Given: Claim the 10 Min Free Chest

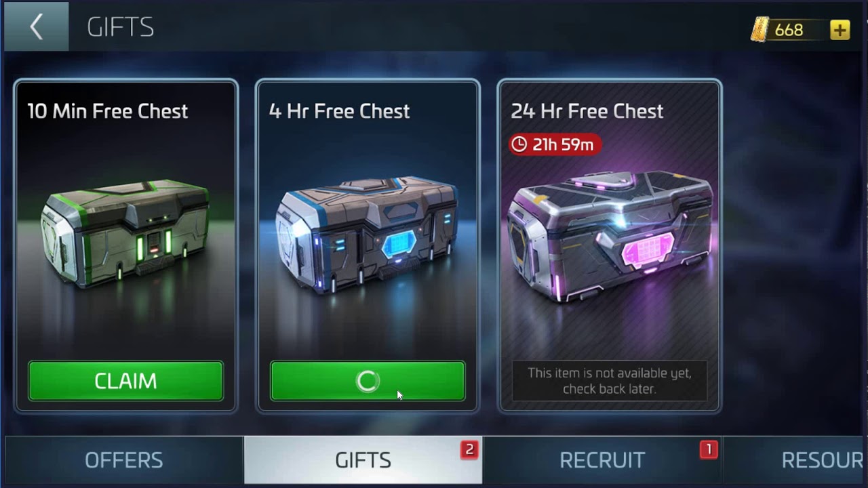Looking at the screenshot, I should pos(125,381).
